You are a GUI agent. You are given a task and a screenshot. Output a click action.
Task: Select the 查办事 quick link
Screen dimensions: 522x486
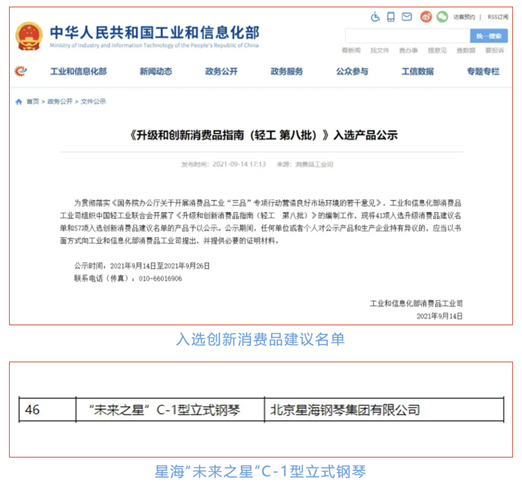point(408,50)
